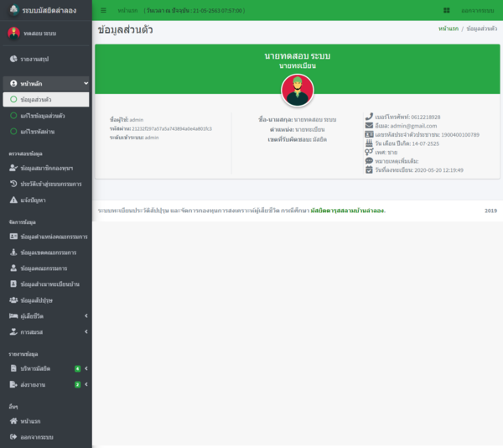This screenshot has height=448, width=503.
Task: Click the envelope icon beside อีเมล
Action: (x=369, y=126)
